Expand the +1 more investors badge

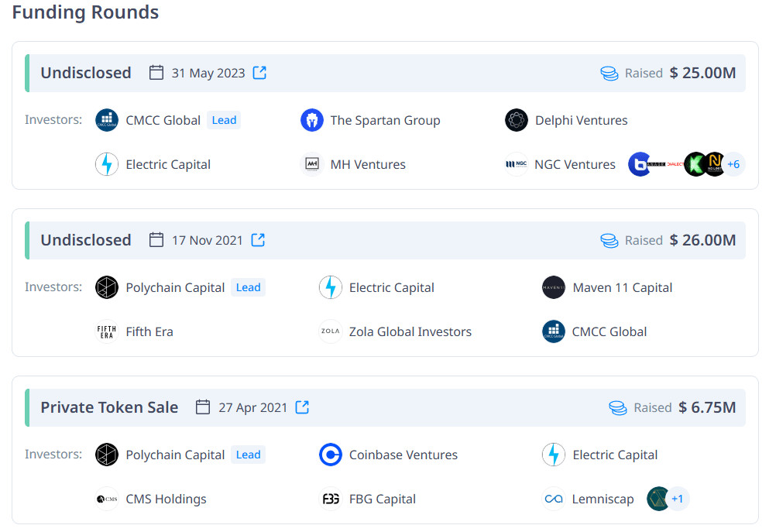pos(677,499)
